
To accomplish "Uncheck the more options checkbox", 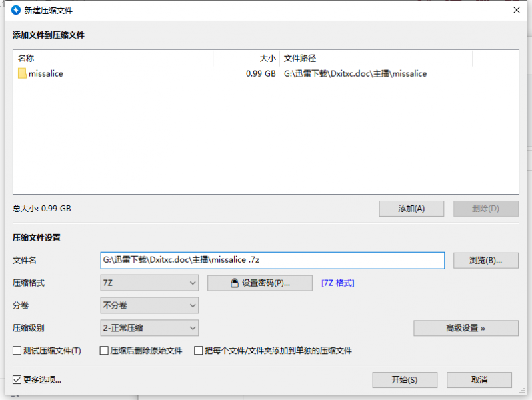I will coord(17,380).
